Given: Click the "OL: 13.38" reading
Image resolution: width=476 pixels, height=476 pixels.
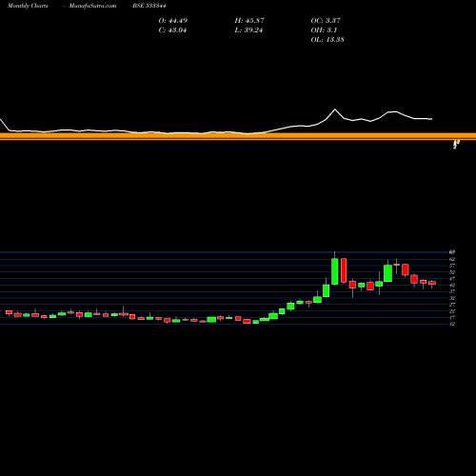Looking at the screenshot, I should [327, 40].
